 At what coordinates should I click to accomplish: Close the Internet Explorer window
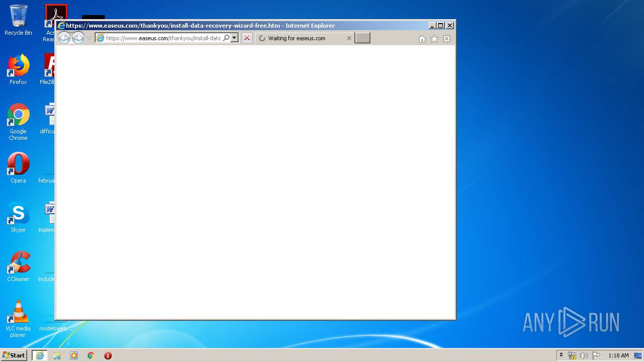pos(450,26)
